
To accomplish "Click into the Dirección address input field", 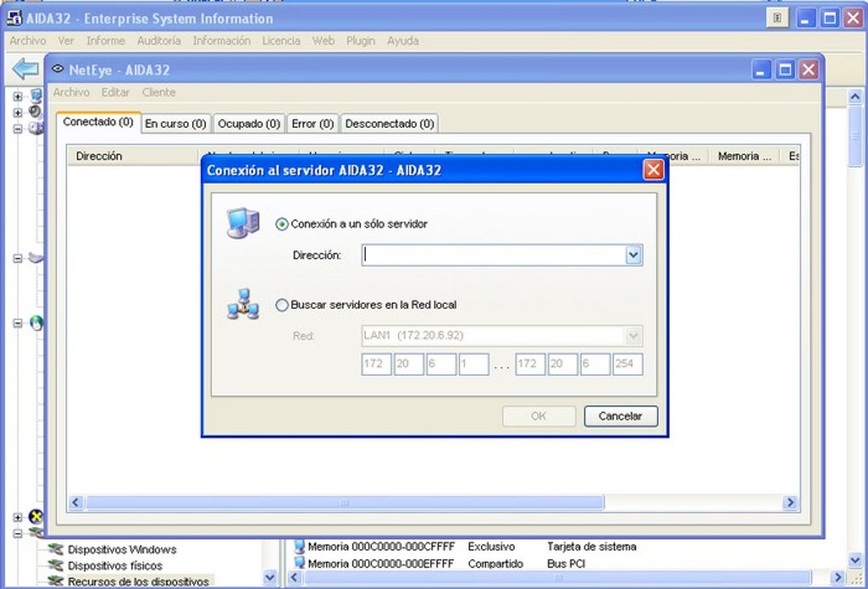I will point(494,255).
